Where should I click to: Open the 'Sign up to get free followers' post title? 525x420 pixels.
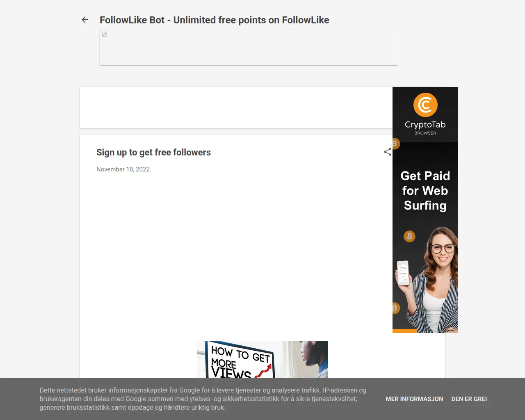[x=153, y=153]
